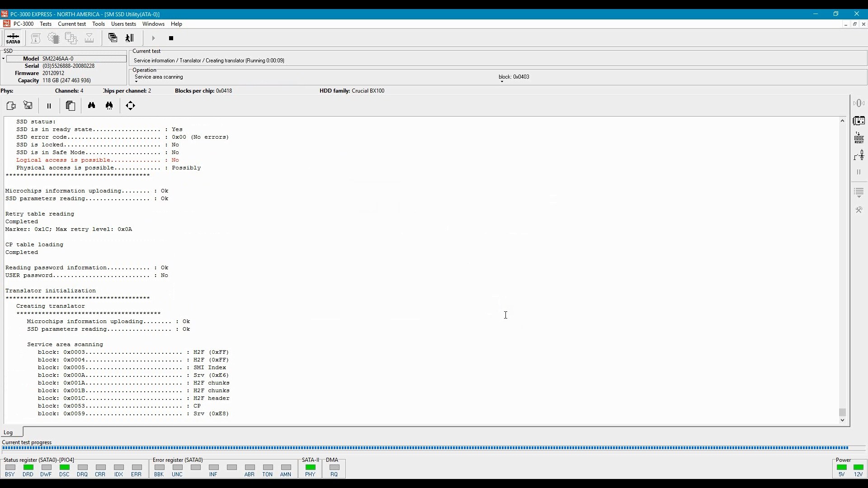Trigger the drive power RESET tool
Viewport: 868px width, 488px height.
(x=859, y=138)
